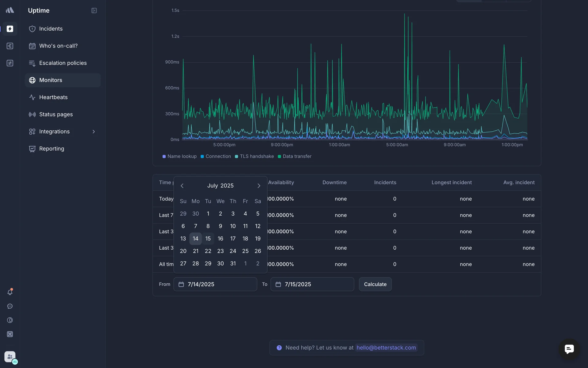588x368 pixels.
Task: Open the keyboard shortcuts command icon
Action: point(10,334)
